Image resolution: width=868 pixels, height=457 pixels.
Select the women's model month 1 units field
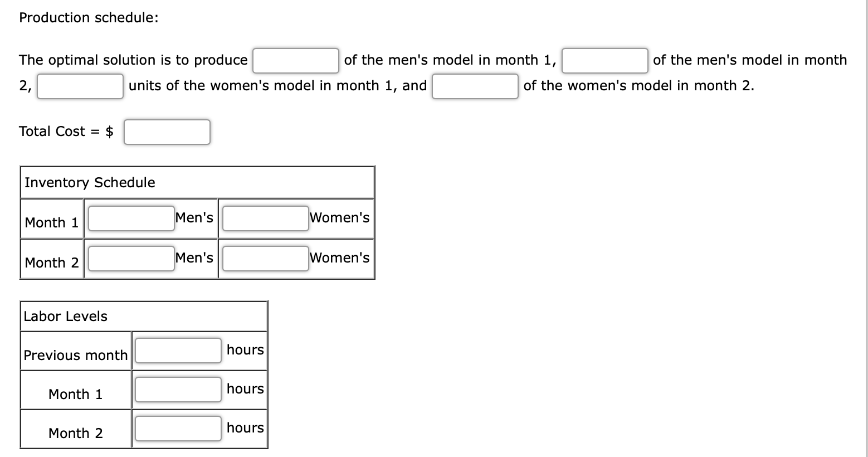point(80,86)
